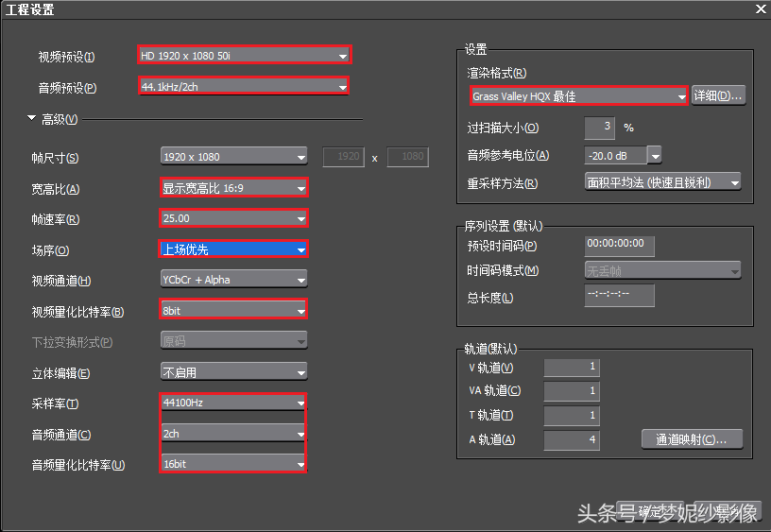Open the 采样率 dropdown showing 44100Hz
Screen dimensions: 771x532
click(233, 403)
